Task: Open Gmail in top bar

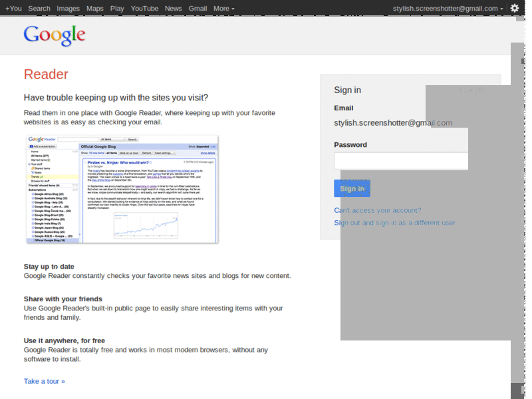Action: tap(198, 9)
